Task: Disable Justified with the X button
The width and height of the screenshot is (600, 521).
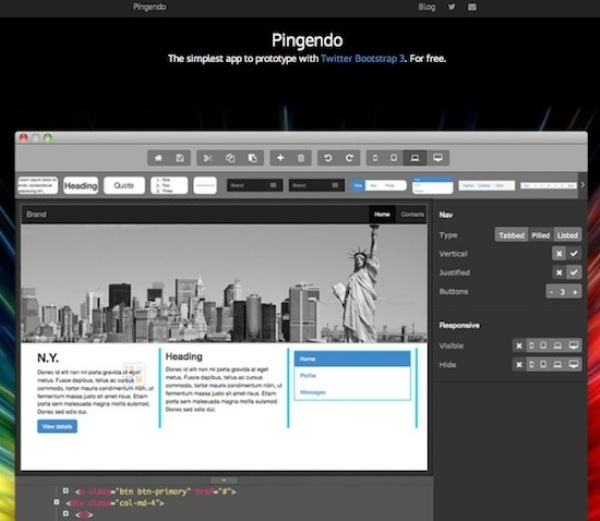Action: [x=557, y=272]
